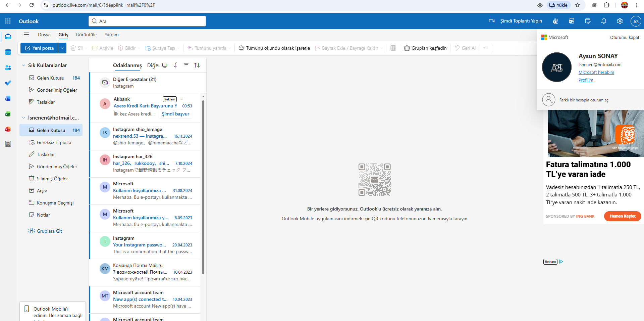
Task: Open the Yardım ribbon tab
Action: point(112,35)
